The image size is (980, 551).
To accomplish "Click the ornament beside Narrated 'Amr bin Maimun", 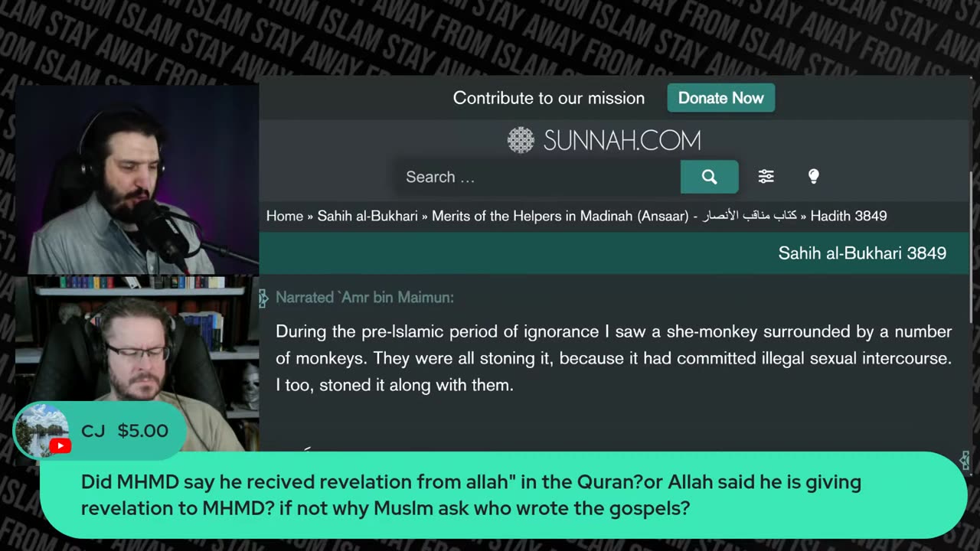I will [x=263, y=298].
